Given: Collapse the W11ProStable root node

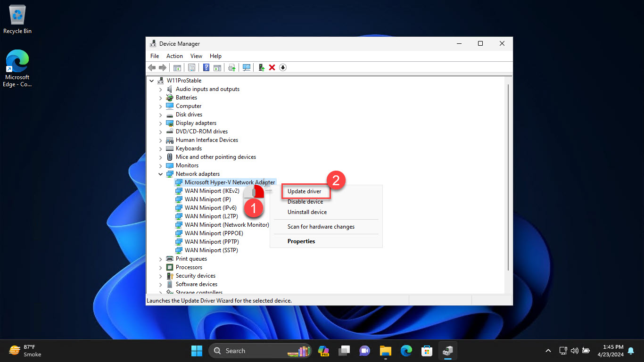Looking at the screenshot, I should tap(152, 80).
